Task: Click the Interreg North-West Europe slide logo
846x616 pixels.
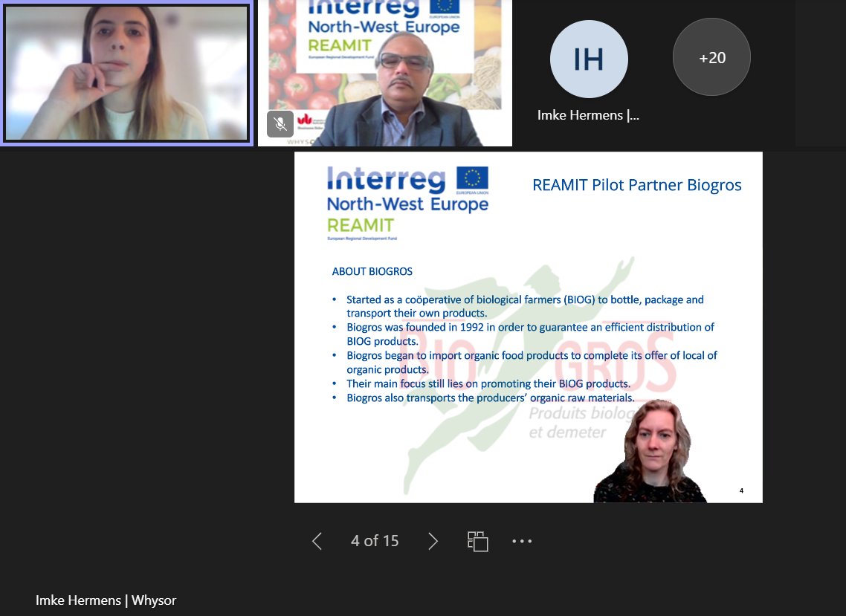Action: (x=407, y=203)
